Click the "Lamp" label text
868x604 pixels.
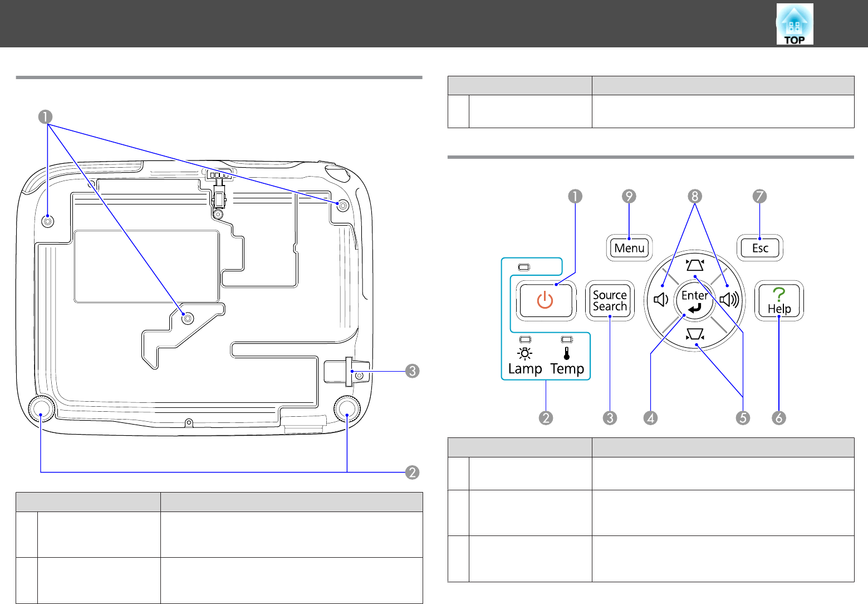click(525, 369)
